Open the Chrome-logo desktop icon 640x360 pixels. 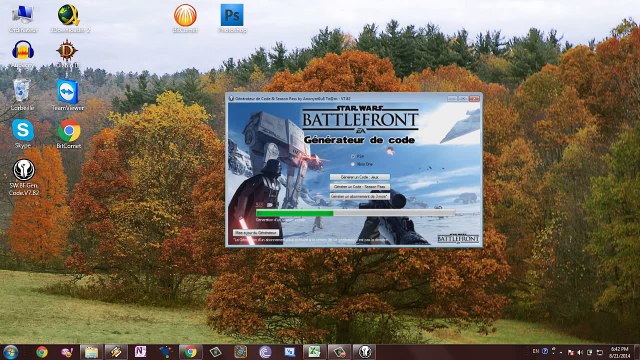[69, 133]
